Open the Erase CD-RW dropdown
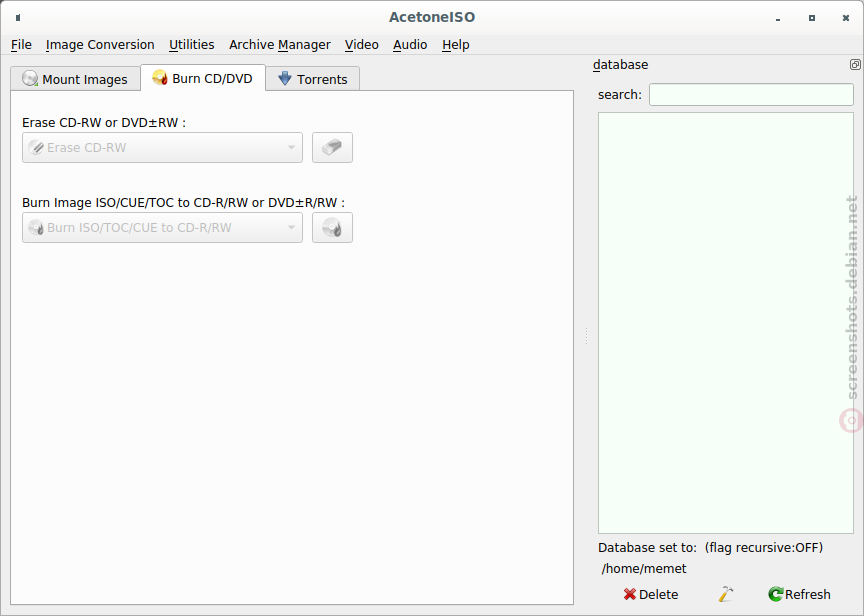 163,148
